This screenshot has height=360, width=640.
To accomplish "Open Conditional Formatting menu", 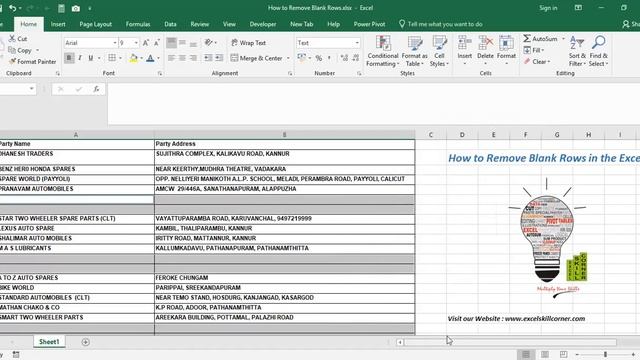I will coord(383,51).
